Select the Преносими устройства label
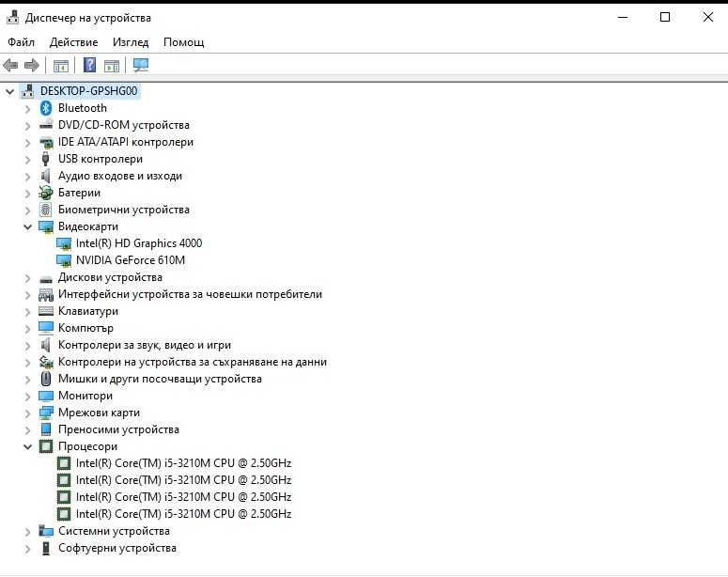The height and width of the screenshot is (577, 728). (x=118, y=429)
